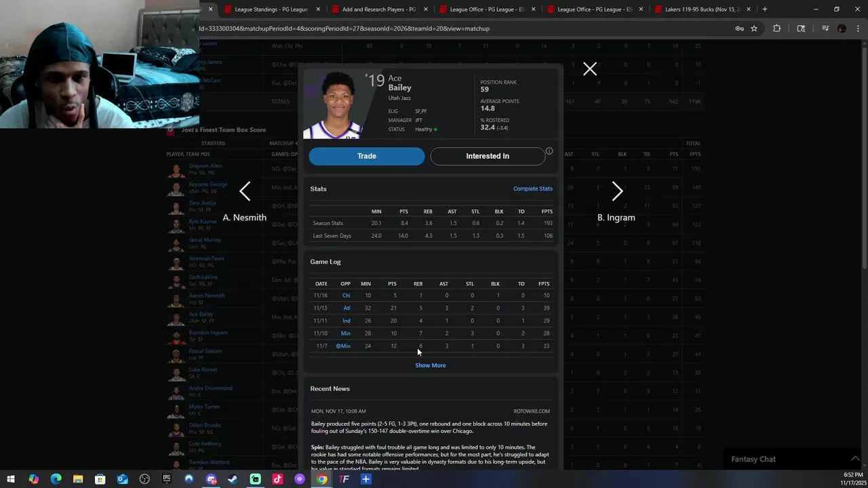Open the Windows Start menu

11,479
